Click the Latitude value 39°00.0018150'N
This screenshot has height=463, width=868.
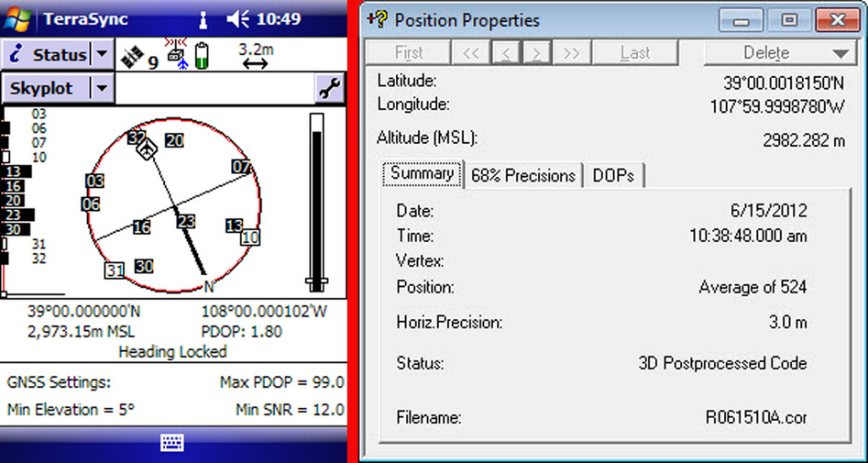(x=784, y=83)
